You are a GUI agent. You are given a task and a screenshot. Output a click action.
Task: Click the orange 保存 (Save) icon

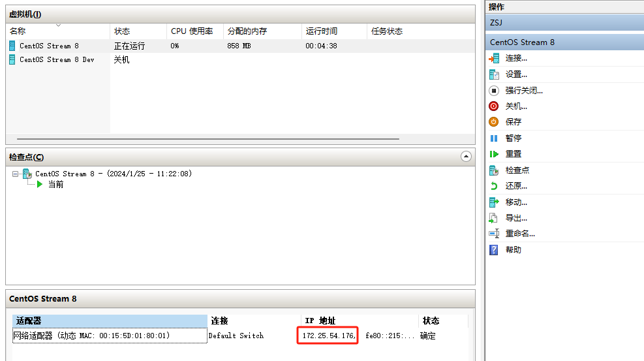(494, 122)
